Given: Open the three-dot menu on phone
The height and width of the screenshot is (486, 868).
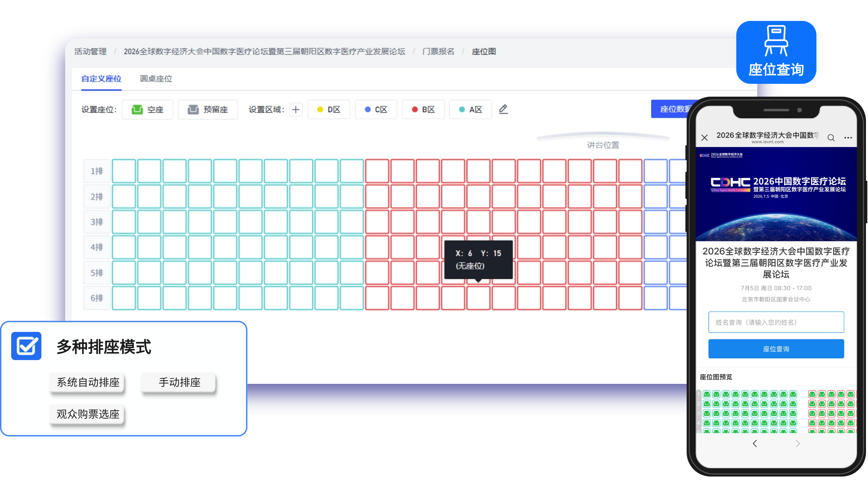Looking at the screenshot, I should 848,137.
